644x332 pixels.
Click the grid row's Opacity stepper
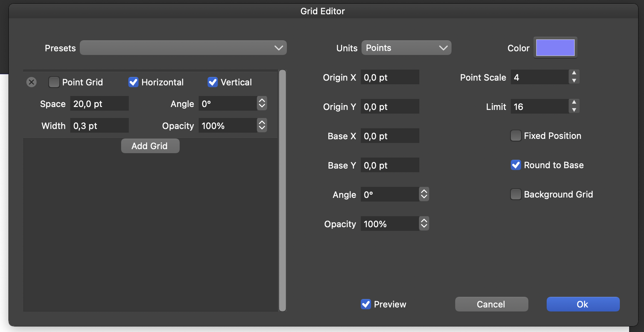262,126
